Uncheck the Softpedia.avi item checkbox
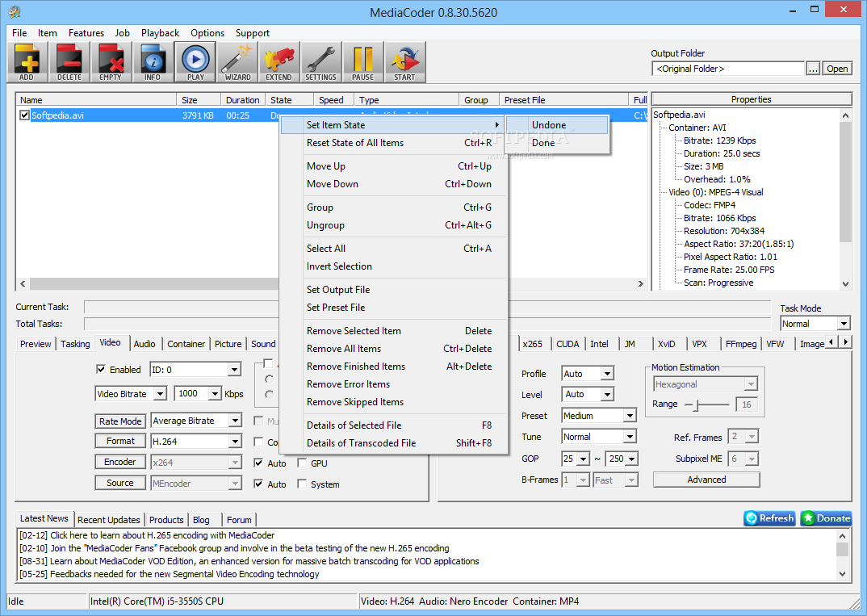Screen dimensions: 867x616 tap(24, 115)
